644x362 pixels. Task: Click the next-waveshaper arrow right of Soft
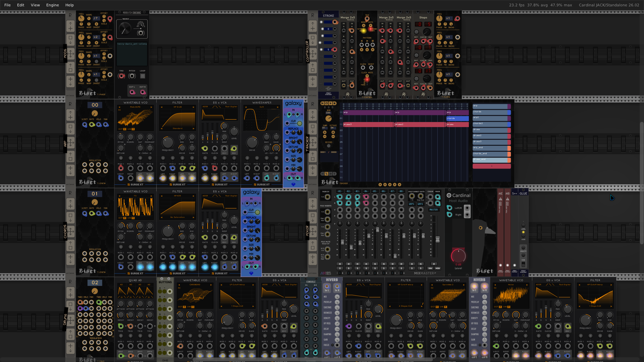click(278, 107)
